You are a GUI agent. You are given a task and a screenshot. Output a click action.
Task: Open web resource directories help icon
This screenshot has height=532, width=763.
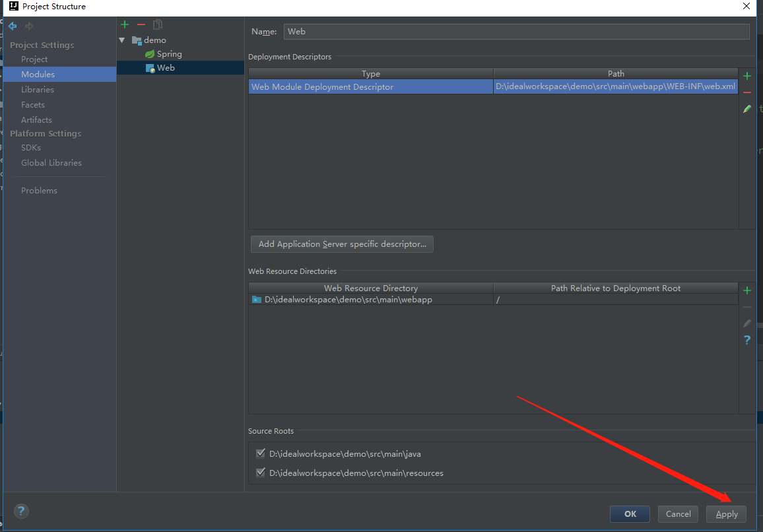tap(747, 340)
